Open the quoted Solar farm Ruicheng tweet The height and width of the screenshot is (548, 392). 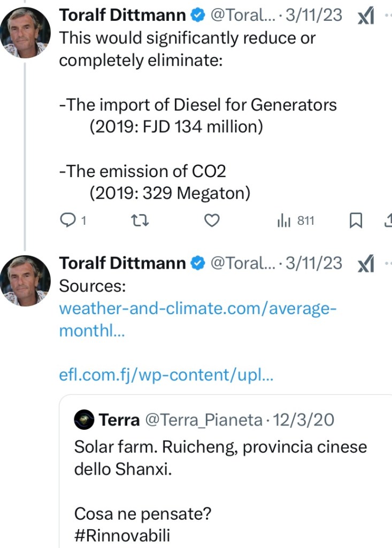225,471
